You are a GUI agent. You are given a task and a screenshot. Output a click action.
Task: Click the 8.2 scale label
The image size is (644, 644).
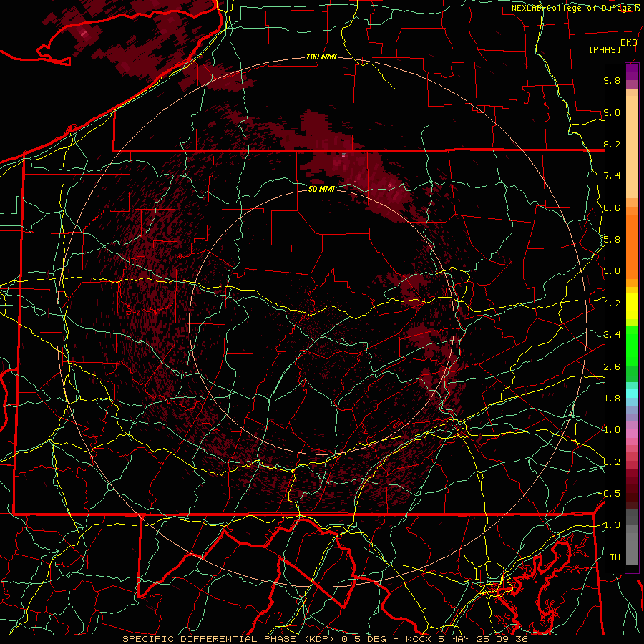tap(612, 144)
